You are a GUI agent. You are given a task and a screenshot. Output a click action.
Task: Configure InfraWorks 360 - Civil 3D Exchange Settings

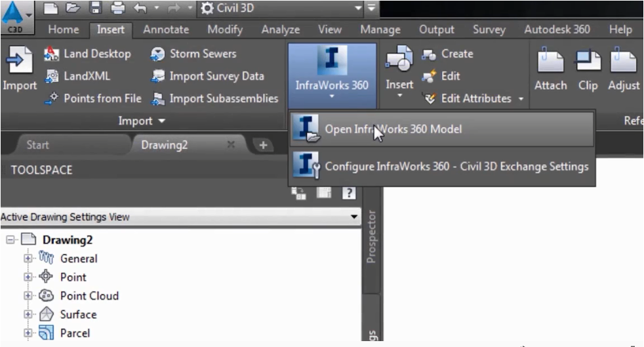[441, 167]
